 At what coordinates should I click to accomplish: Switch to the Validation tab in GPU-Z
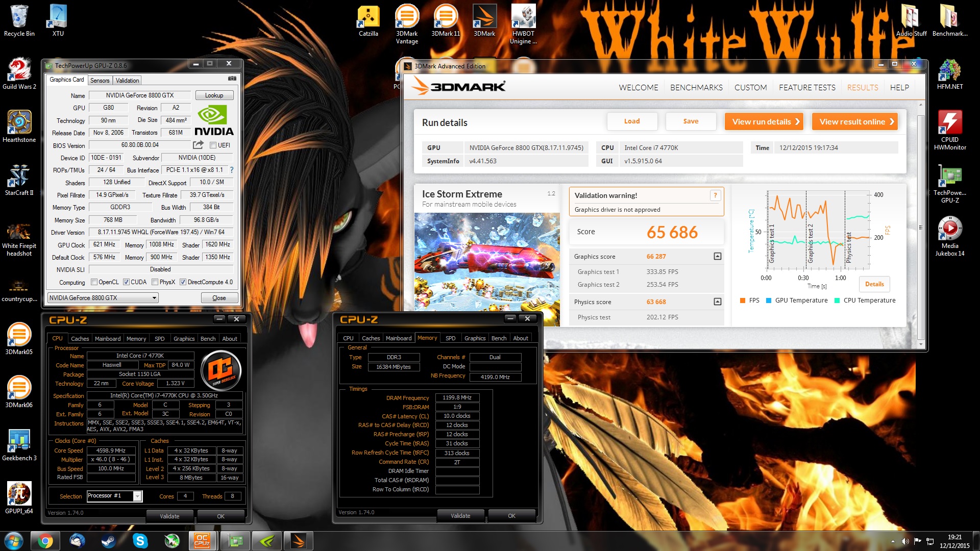pyautogui.click(x=127, y=81)
